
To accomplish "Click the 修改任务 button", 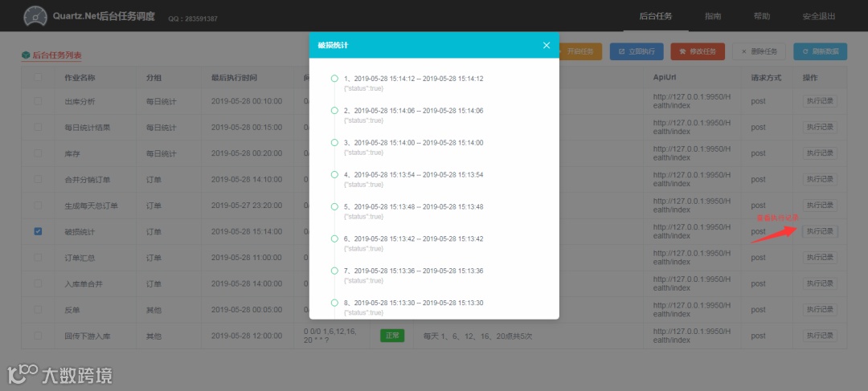I will click(x=698, y=51).
